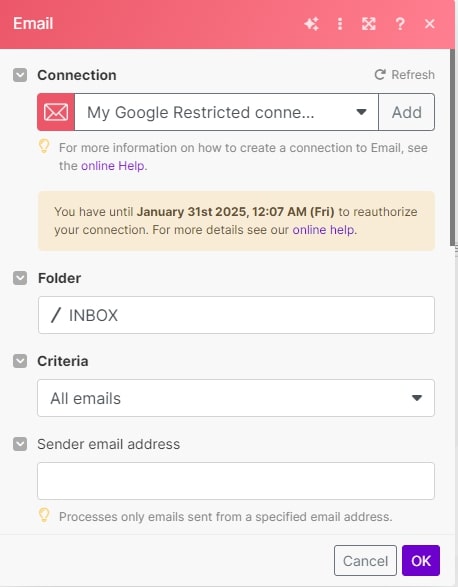Click the AI sparkle assistant icon
Viewport: 458px width, 587px height.
tap(311, 24)
